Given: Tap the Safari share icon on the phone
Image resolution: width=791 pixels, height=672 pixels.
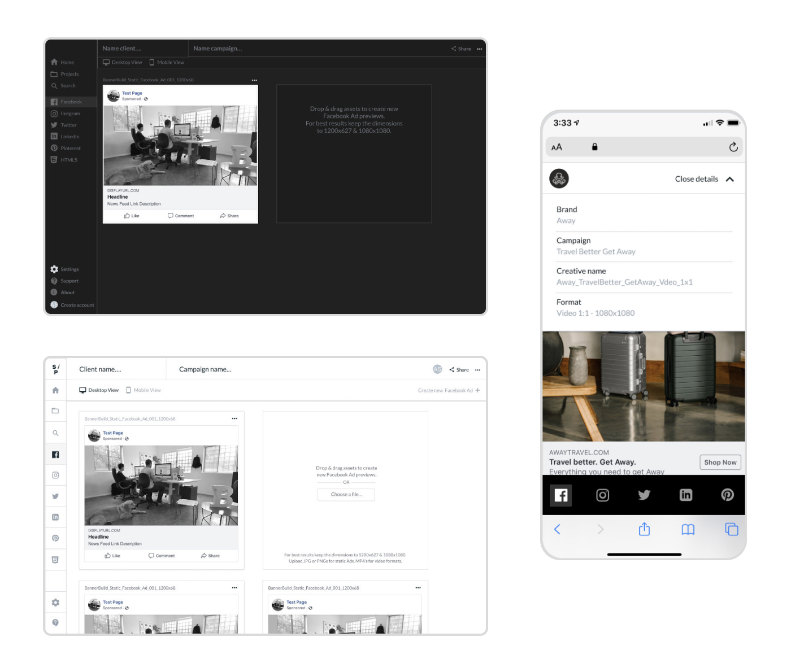Looking at the screenshot, I should tap(644, 529).
